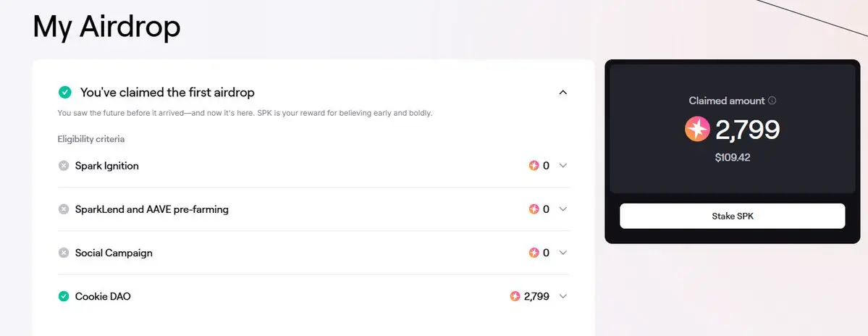The height and width of the screenshot is (336, 868).
Task: Click the green check beside Cookie DAO
Action: click(x=64, y=297)
